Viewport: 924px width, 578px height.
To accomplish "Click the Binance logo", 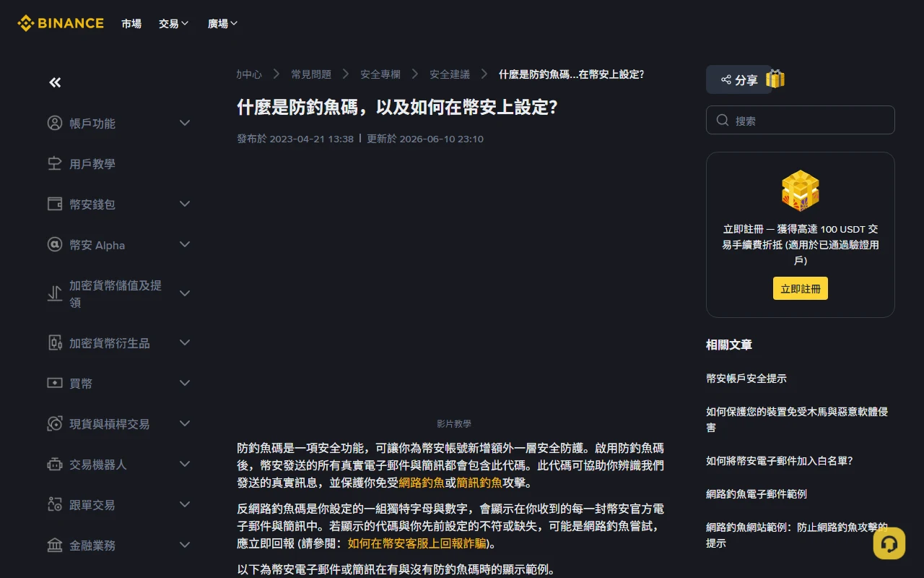I will (x=61, y=23).
